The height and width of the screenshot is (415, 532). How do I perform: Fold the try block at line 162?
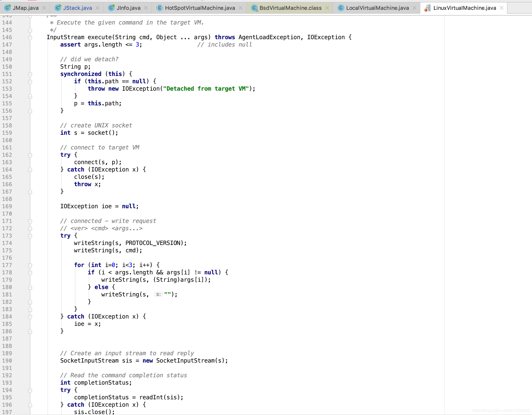[30, 155]
